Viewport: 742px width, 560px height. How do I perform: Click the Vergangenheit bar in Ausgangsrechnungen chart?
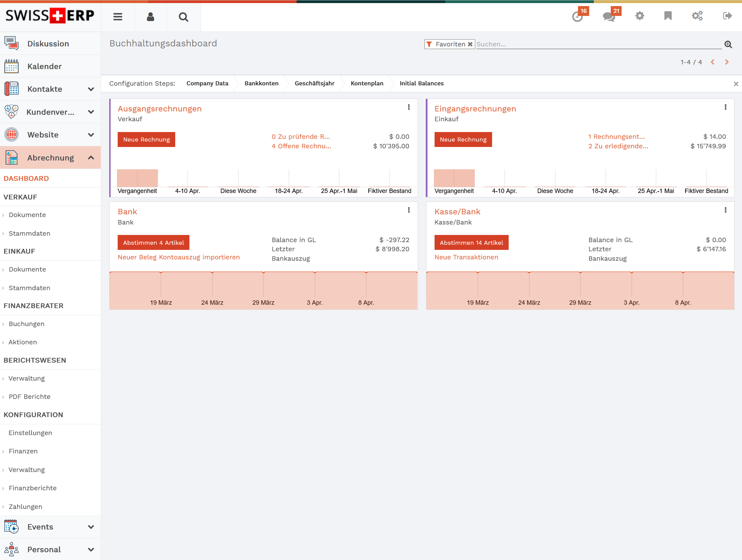point(137,178)
